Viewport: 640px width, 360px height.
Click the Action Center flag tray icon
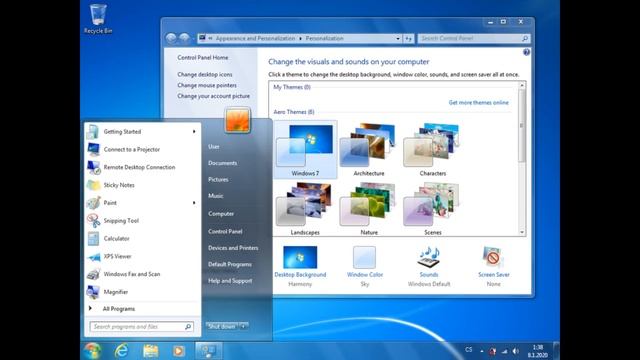pyautogui.click(x=493, y=351)
